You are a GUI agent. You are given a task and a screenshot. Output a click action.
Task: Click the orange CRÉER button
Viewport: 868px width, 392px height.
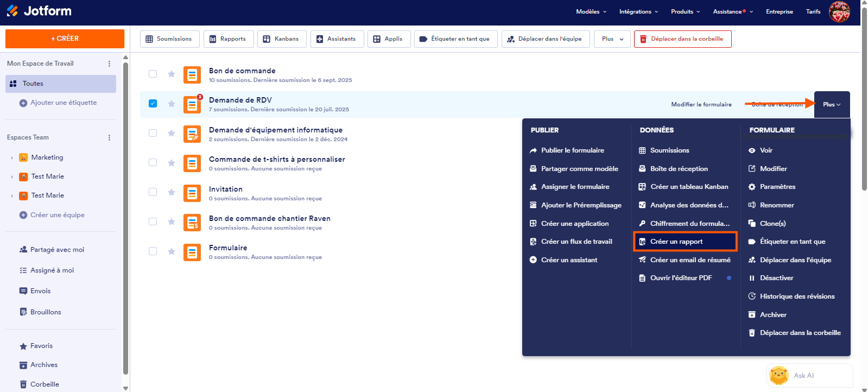coord(65,39)
